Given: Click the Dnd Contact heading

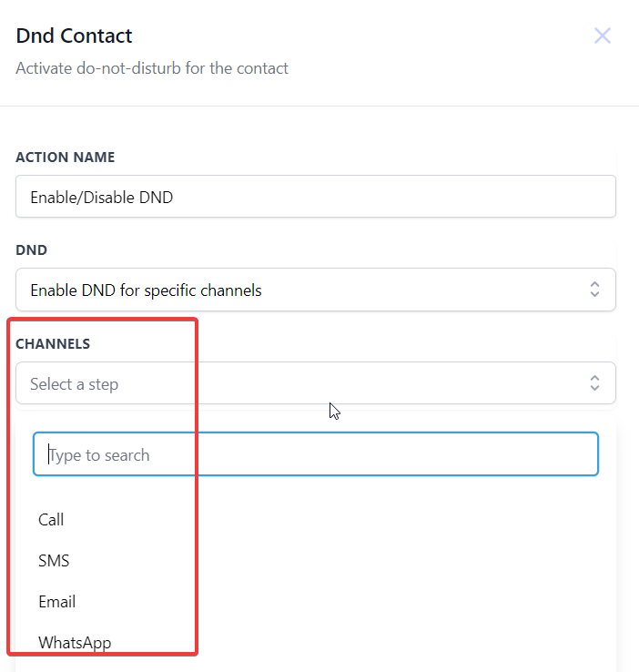Looking at the screenshot, I should tap(74, 36).
